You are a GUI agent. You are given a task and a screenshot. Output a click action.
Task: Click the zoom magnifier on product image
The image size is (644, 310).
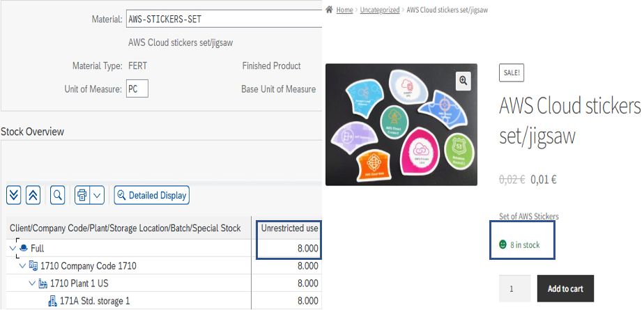coord(463,81)
